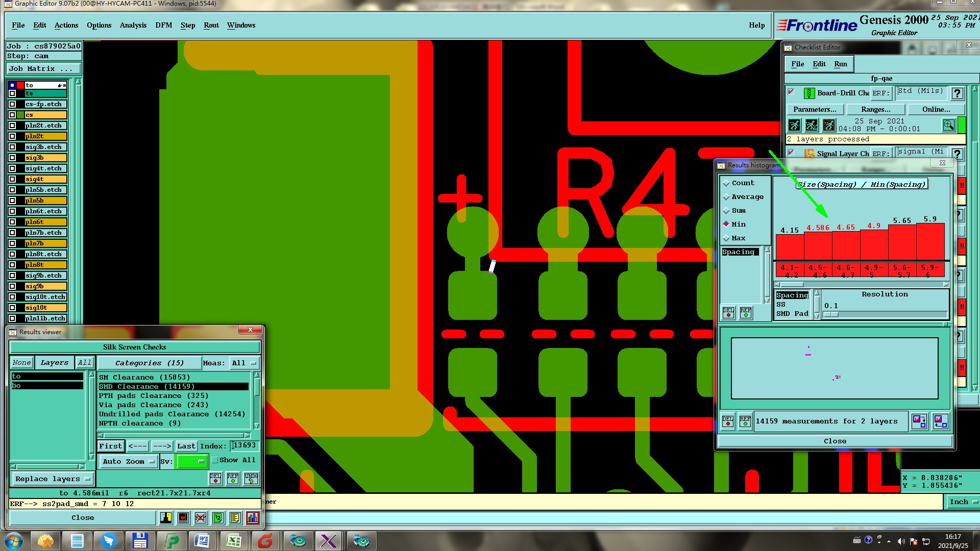980x551 pixels.
Task: Click the black-and-yellow split icon next to Close
Action: click(166, 518)
